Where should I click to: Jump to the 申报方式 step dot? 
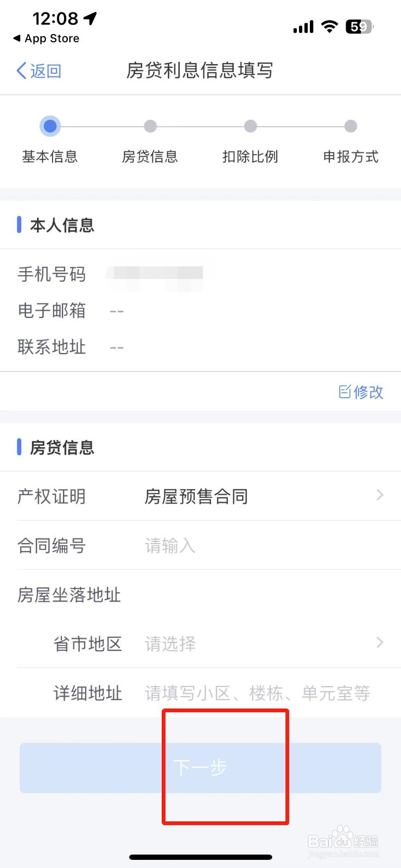351,126
